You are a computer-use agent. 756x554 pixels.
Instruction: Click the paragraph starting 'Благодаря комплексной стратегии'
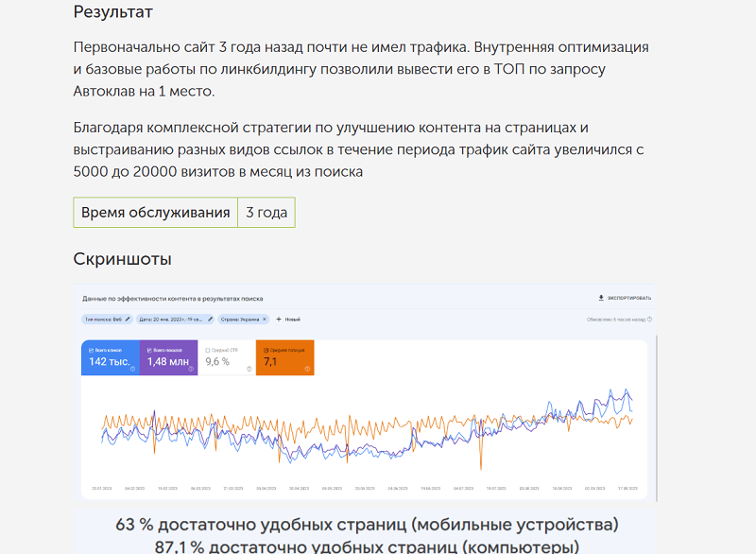359,149
